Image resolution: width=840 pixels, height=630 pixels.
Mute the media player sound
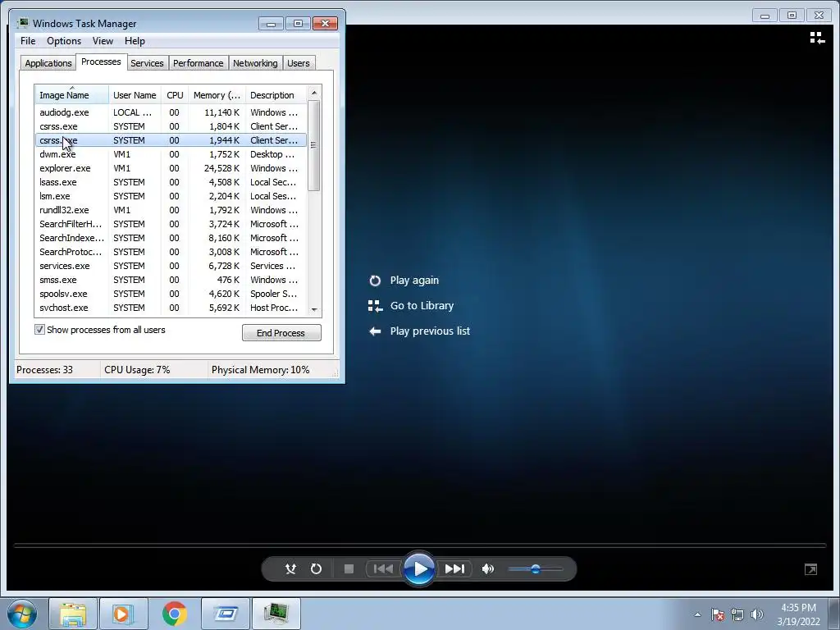pyautogui.click(x=488, y=569)
